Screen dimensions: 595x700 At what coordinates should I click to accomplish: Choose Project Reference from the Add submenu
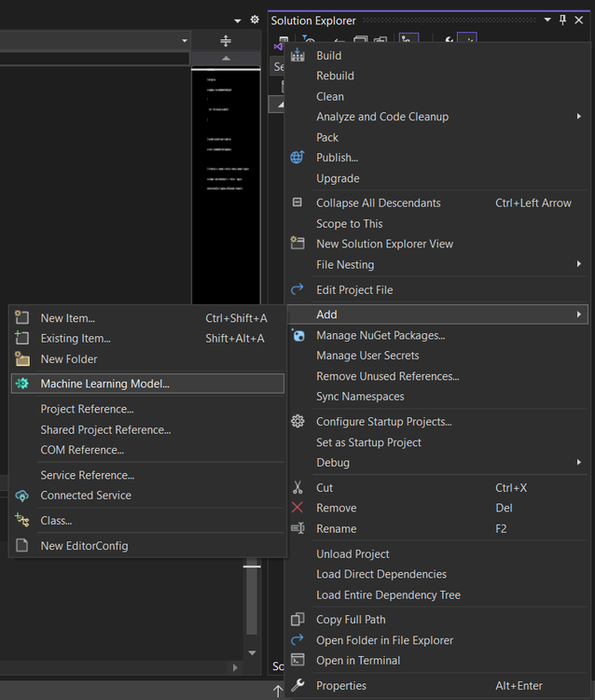coord(87,409)
